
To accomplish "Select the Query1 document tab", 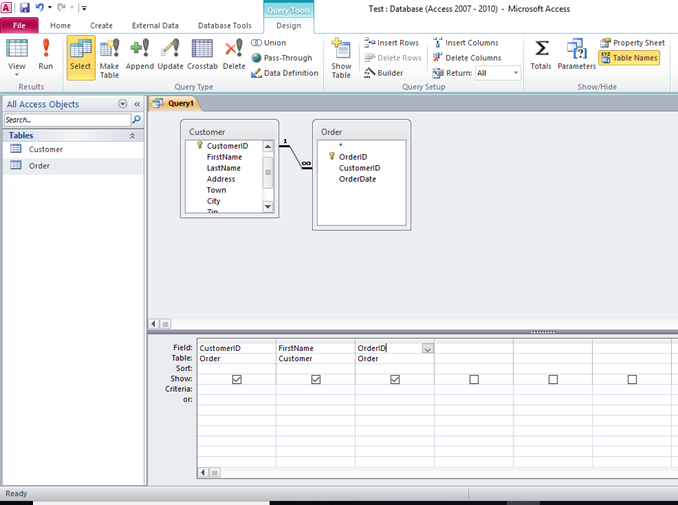I will (x=175, y=103).
